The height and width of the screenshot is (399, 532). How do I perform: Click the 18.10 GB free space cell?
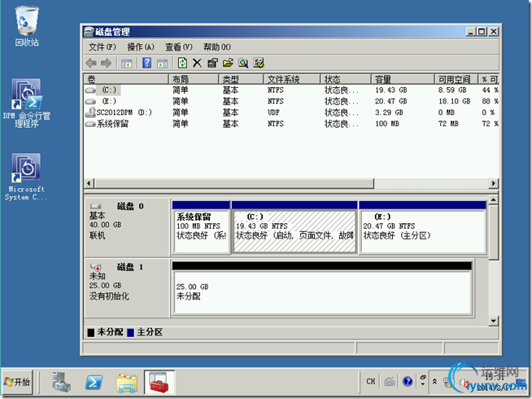pos(454,101)
